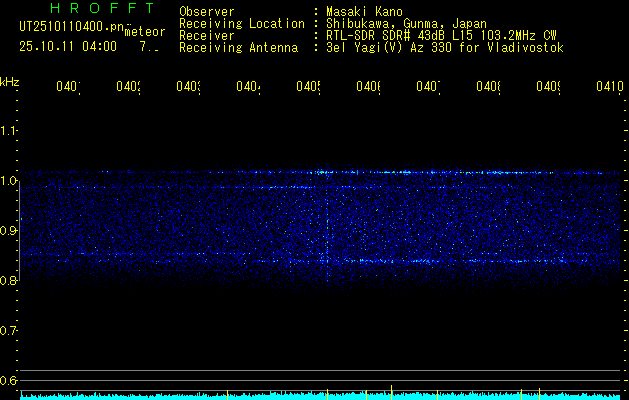Click the kHz axis unit label
Image resolution: width=629 pixels, height=400 pixels.
pos(10,80)
